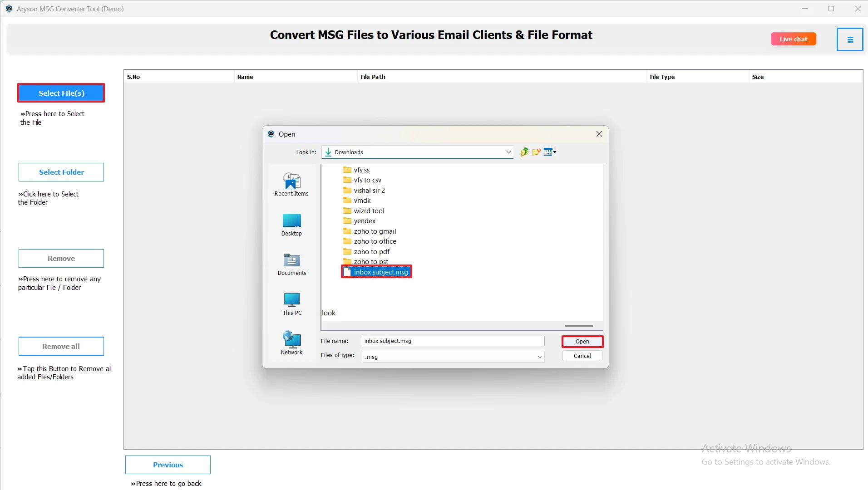Screen dimensions: 868x490
Task: Select the zoho to office folder
Action: point(370,241)
